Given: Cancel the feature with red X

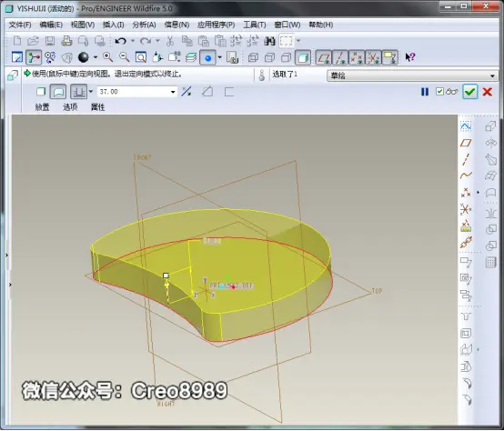Looking at the screenshot, I should point(488,92).
